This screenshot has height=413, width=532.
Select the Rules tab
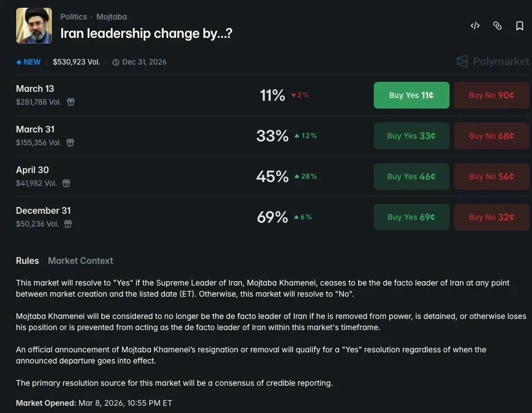pyautogui.click(x=27, y=260)
